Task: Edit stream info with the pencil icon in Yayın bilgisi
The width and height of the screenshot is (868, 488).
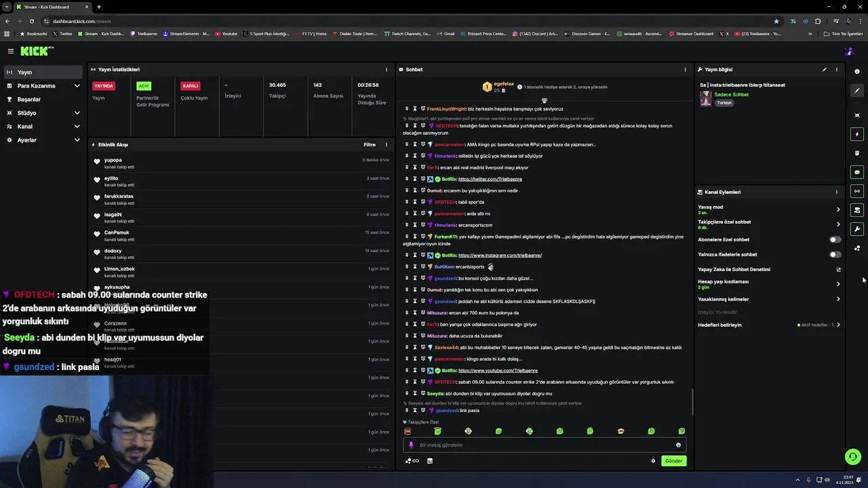Action: pyautogui.click(x=825, y=69)
